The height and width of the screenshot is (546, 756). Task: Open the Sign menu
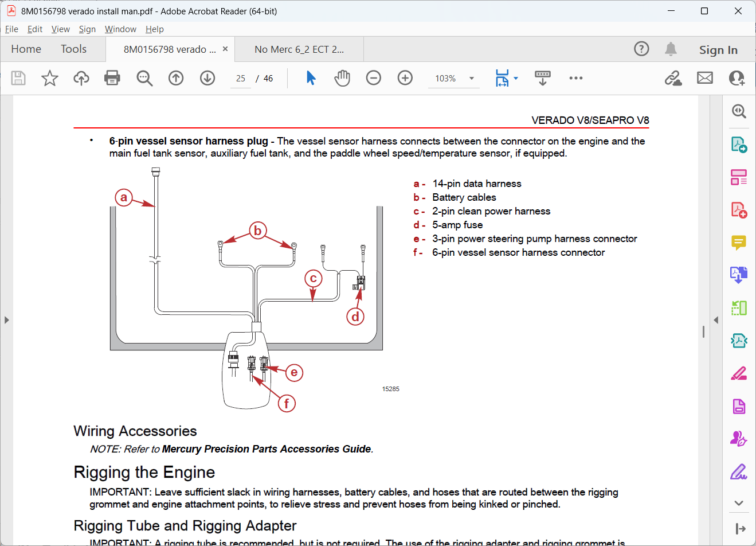[87, 29]
